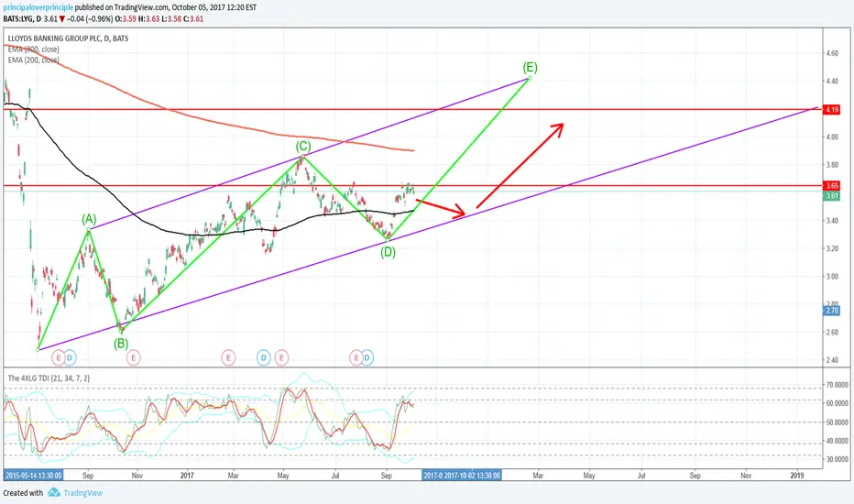Click the earnings E marker below the (B) label
This screenshot has height=504, width=854.
pyautogui.click(x=134, y=357)
